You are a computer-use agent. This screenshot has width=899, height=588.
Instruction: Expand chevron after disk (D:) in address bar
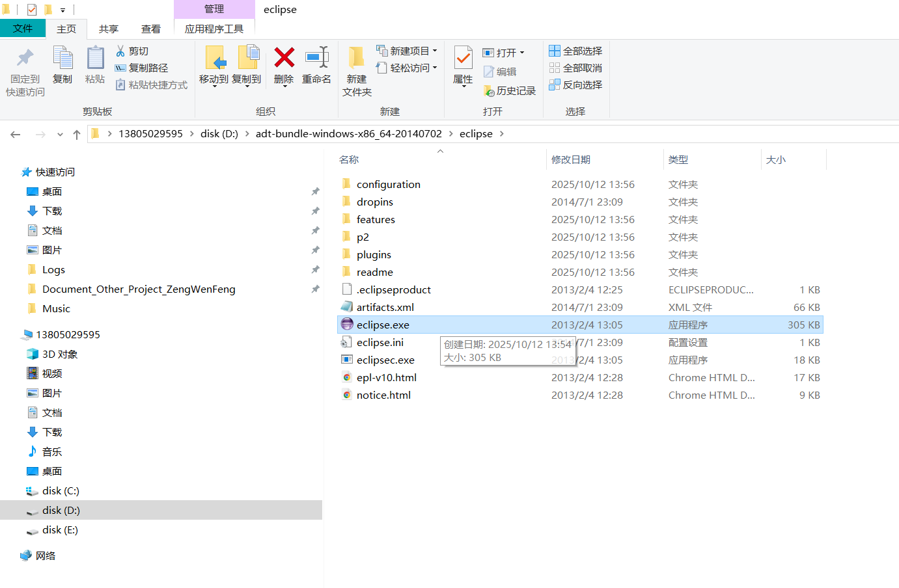point(247,133)
